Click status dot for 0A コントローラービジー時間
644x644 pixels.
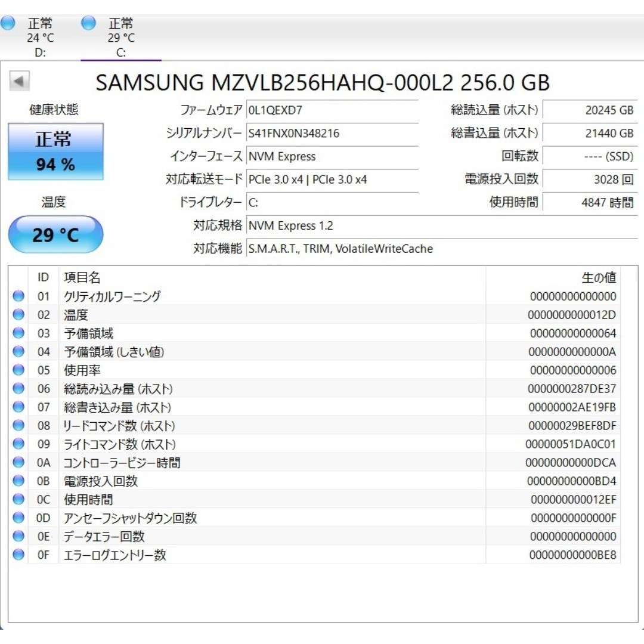pyautogui.click(x=18, y=462)
